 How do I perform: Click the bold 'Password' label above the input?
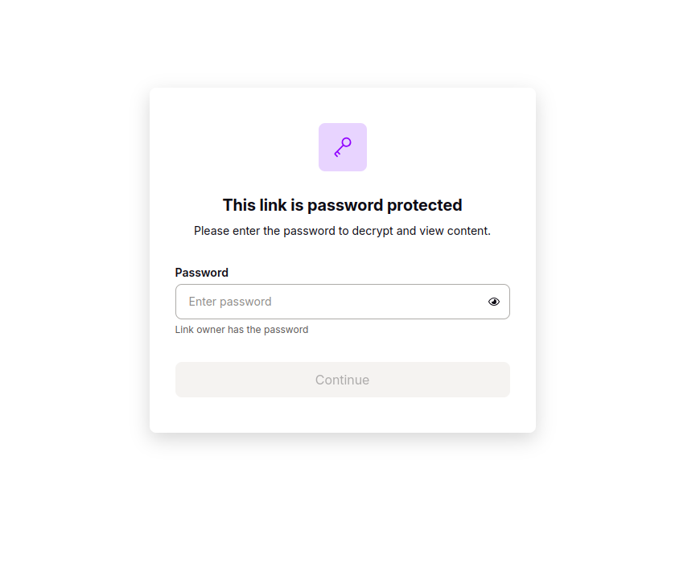[x=202, y=273]
